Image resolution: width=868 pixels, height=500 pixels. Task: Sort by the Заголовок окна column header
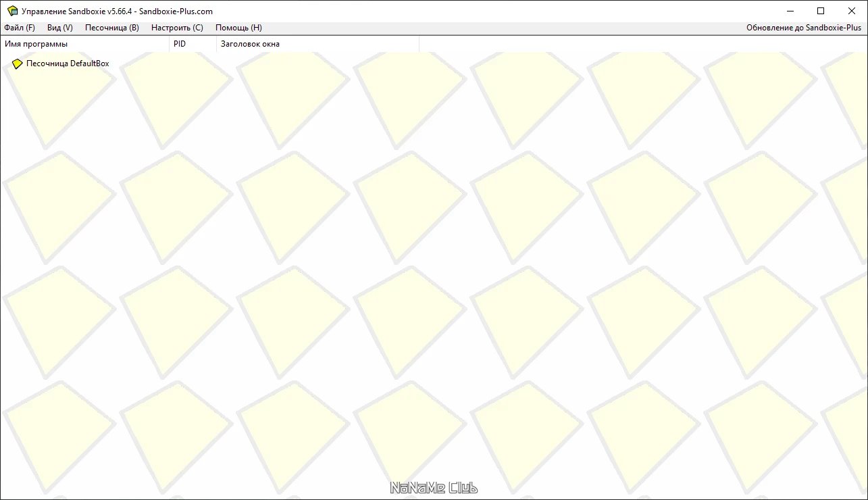317,44
